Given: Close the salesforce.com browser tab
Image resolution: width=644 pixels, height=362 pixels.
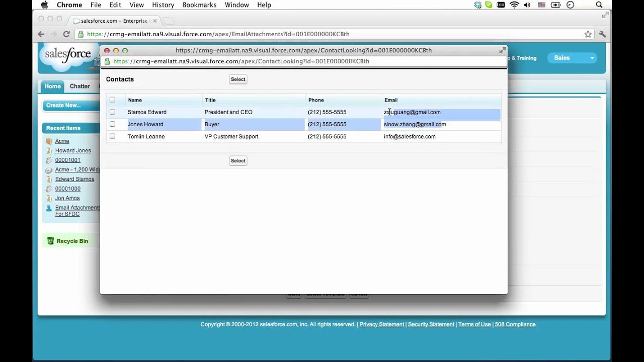Looking at the screenshot, I should click(x=154, y=21).
